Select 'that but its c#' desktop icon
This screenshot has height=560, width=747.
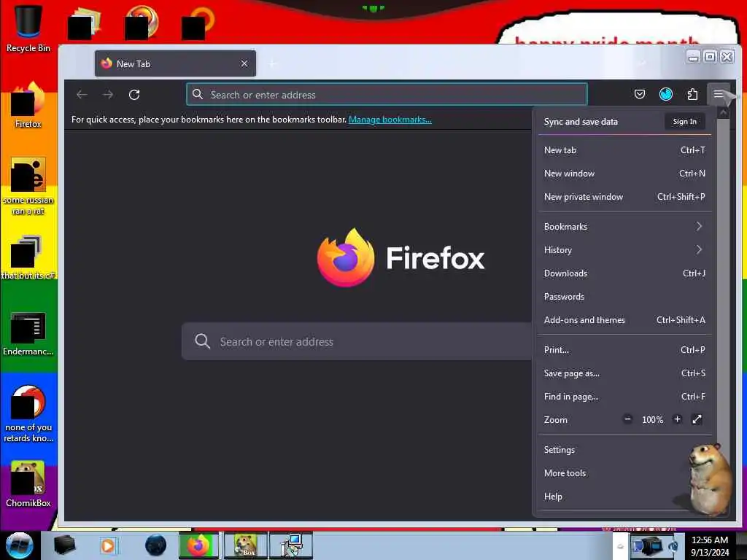[x=28, y=257]
